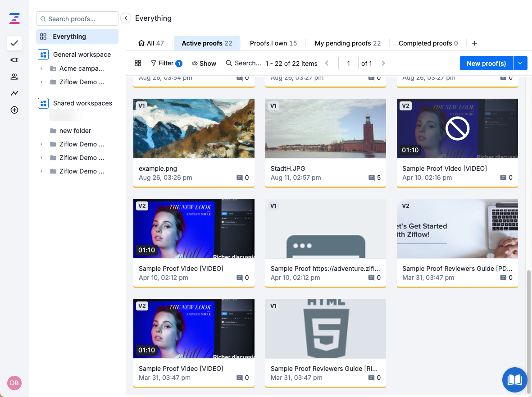The image size is (532, 397).
Task: Click the grid view icon in toolbar
Action: tap(138, 64)
